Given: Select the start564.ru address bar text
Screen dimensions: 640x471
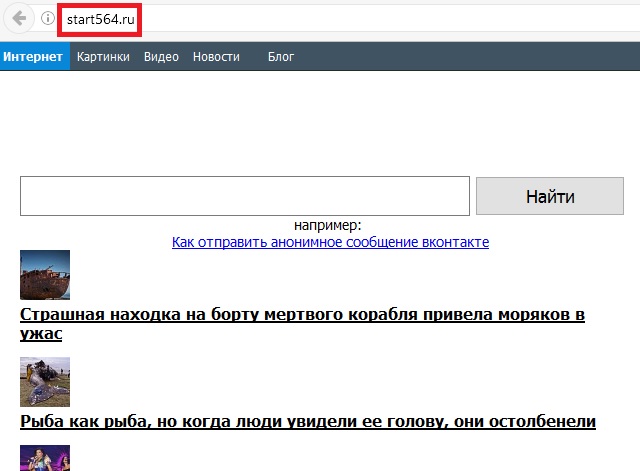Looking at the screenshot, I should (x=100, y=19).
